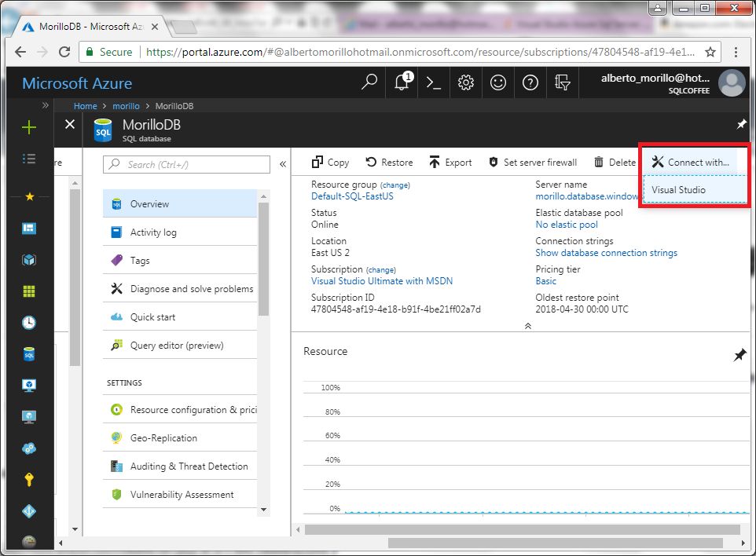Screen dimensions: 756x556
Task: Click the chart horizontal scrollbar
Action: pos(522,529)
